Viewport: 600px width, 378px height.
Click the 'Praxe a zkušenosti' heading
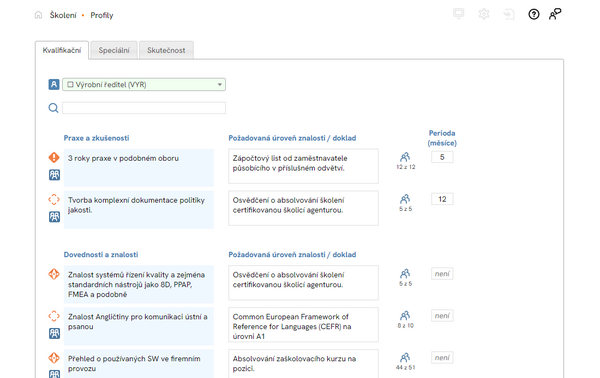(x=96, y=138)
